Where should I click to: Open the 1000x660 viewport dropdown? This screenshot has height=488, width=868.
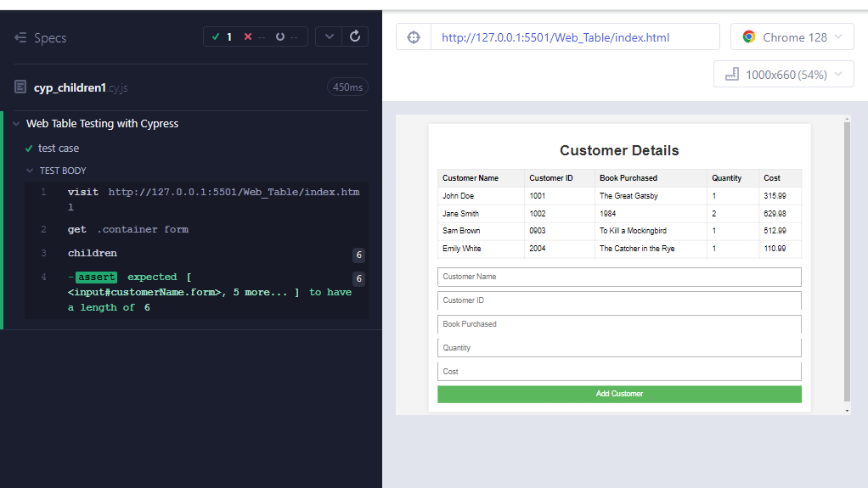pos(783,75)
